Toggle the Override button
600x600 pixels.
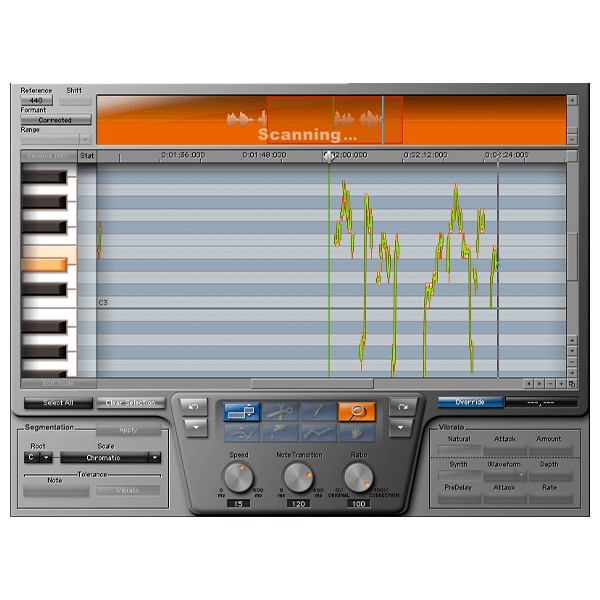pyautogui.click(x=470, y=402)
